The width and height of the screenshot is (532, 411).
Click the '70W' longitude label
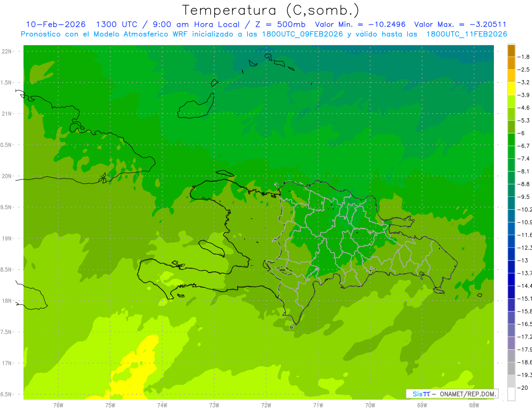pyautogui.click(x=370, y=405)
